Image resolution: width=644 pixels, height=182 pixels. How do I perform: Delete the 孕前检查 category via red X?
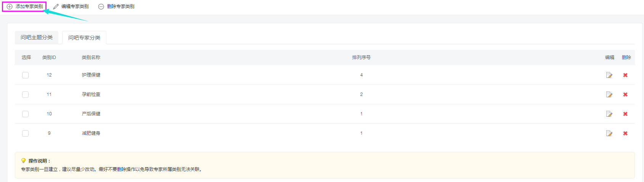tap(625, 94)
